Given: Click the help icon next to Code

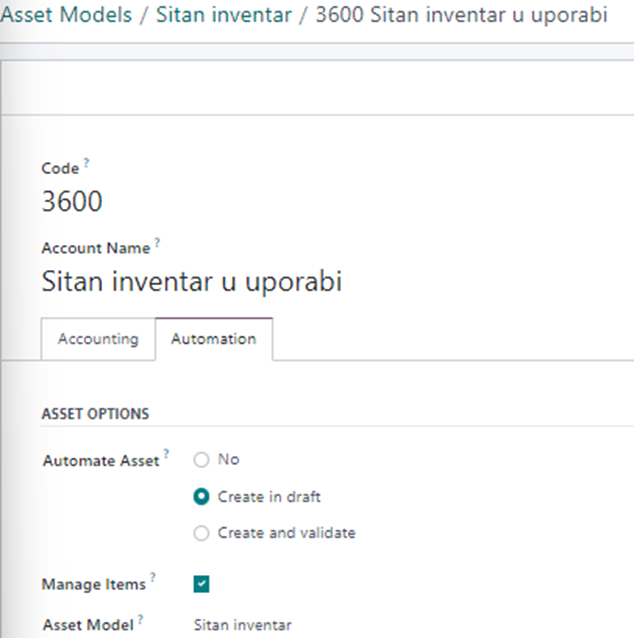Looking at the screenshot, I should point(86,163).
